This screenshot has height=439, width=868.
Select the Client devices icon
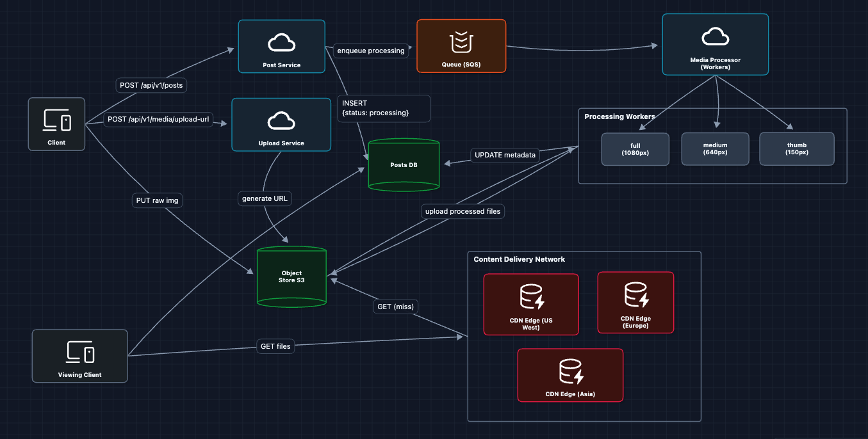point(56,120)
